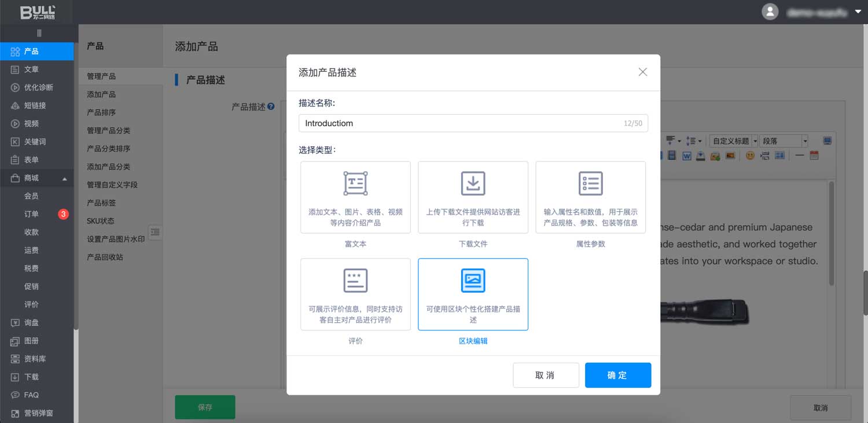Select the 评价 review type icon
Screen dimensions: 868x423
click(355, 281)
